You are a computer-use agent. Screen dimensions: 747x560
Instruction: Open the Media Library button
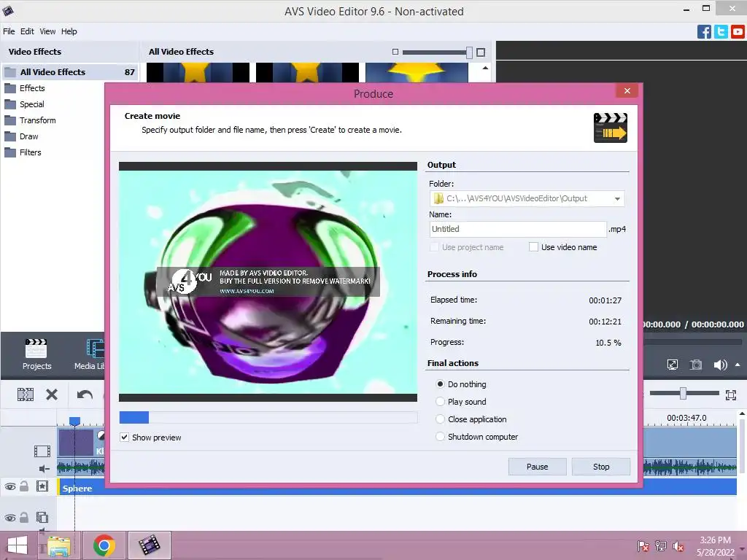[x=90, y=355]
